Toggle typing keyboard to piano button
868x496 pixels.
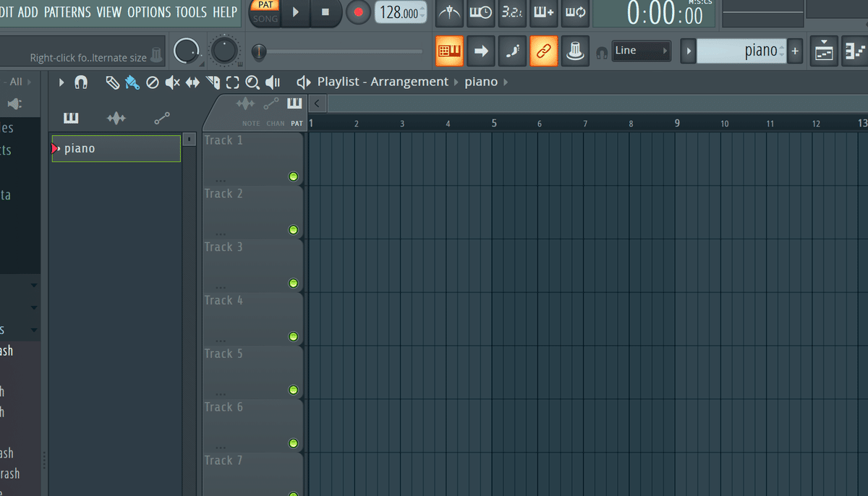(449, 51)
